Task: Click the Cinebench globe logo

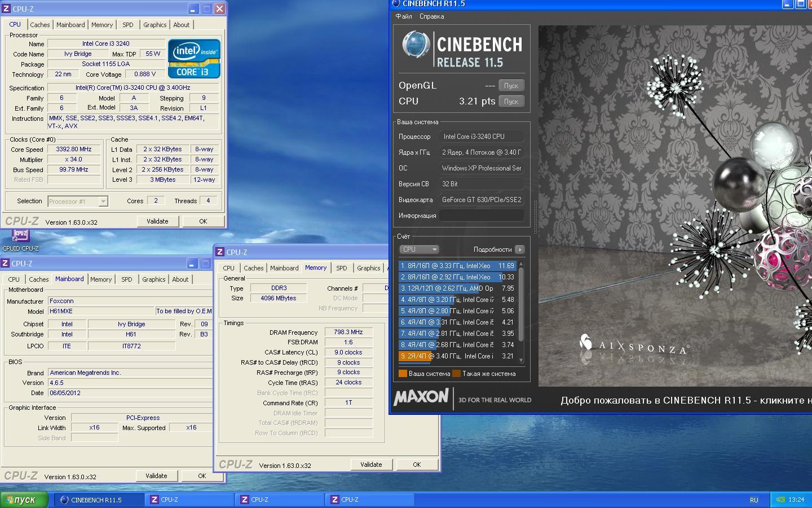Action: point(416,45)
